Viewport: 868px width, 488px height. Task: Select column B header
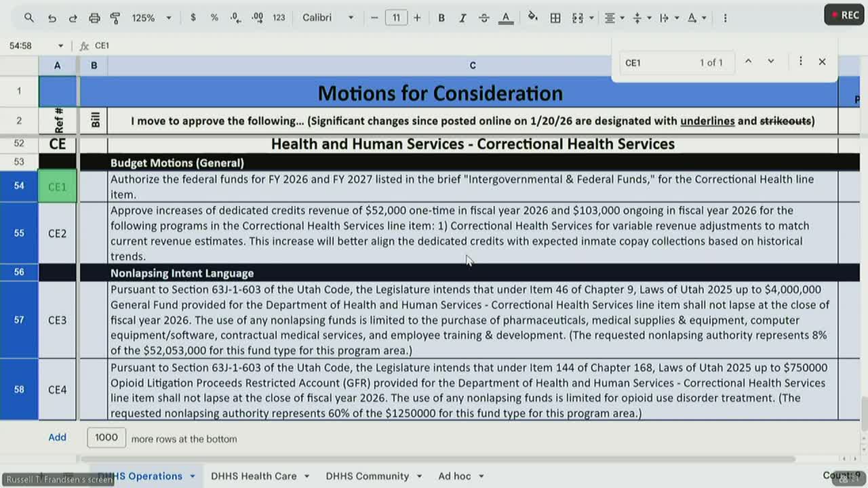point(94,66)
